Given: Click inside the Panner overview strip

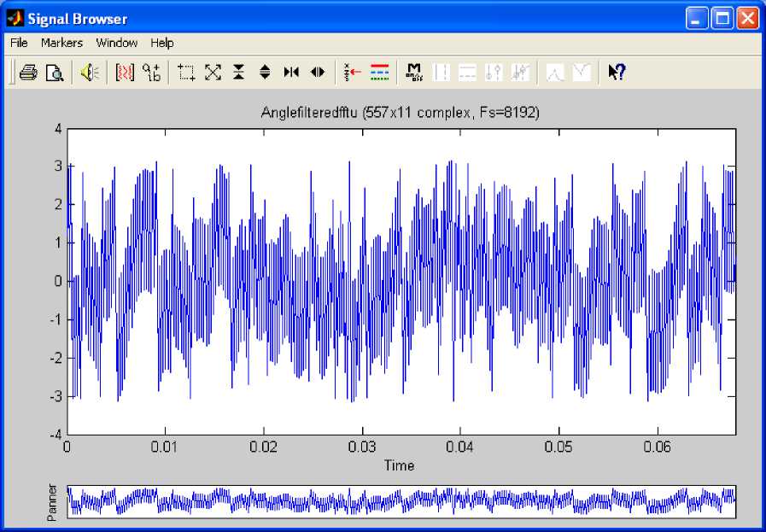Looking at the screenshot, I should click(x=401, y=500).
